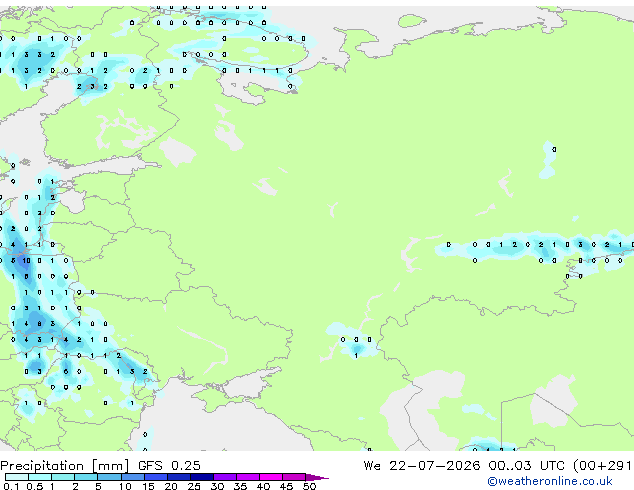Click the 'GFS 0.25' model label
The width and height of the screenshot is (634, 490).
click(169, 465)
